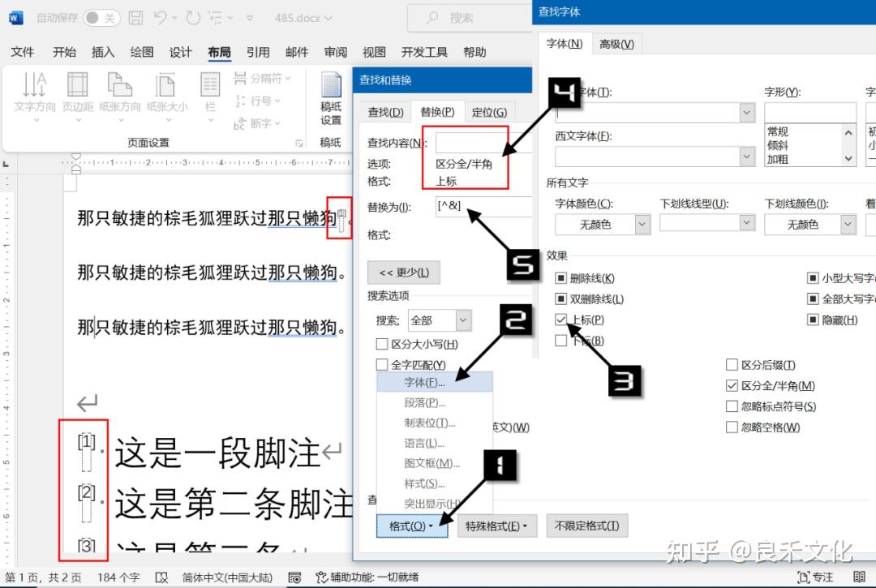Click the 纸张大小 paper size icon
Image resolution: width=876 pixels, height=588 pixels.
166,84
